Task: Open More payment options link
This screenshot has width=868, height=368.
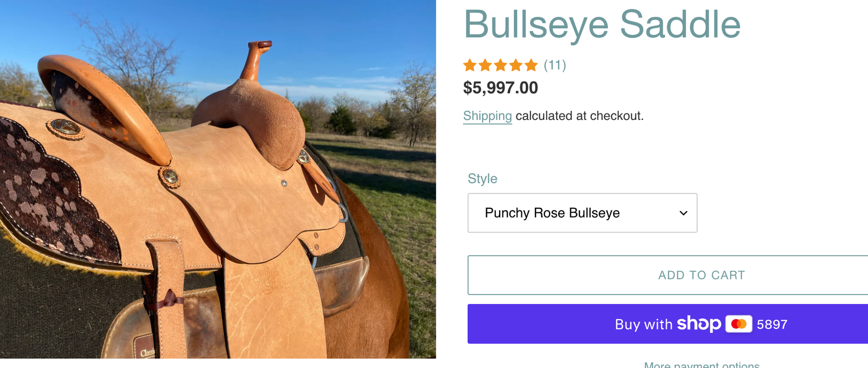Action: (701, 364)
